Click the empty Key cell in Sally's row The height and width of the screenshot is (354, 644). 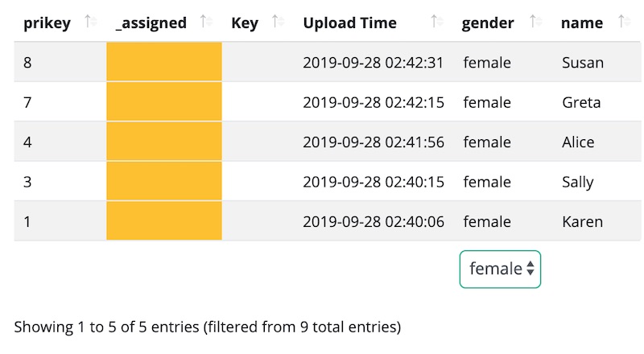(258, 182)
